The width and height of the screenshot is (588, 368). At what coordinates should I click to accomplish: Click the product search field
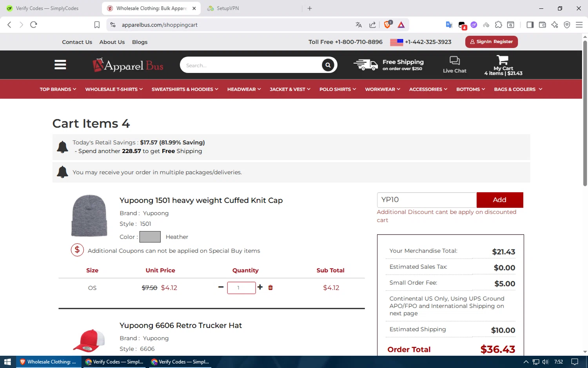[251, 65]
